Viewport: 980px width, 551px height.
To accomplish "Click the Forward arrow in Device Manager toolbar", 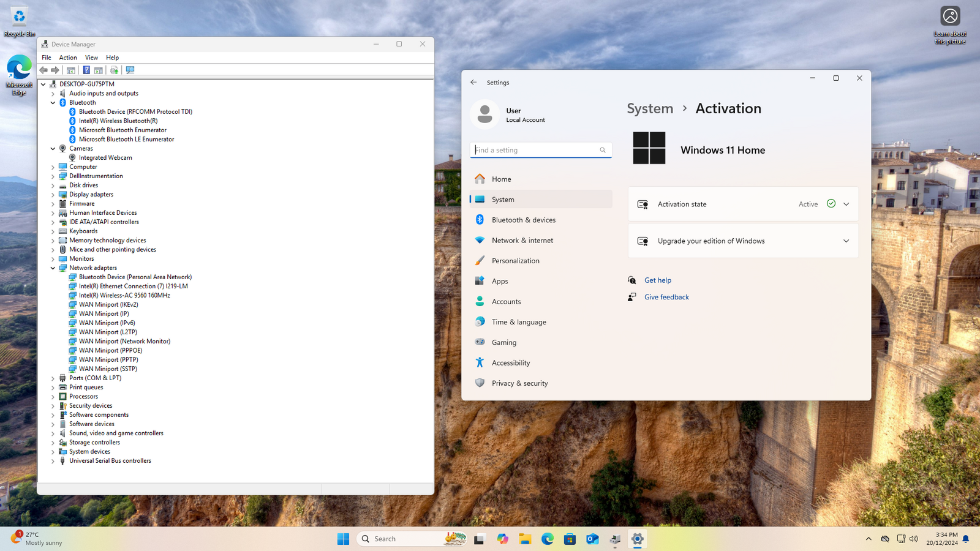I will click(55, 70).
